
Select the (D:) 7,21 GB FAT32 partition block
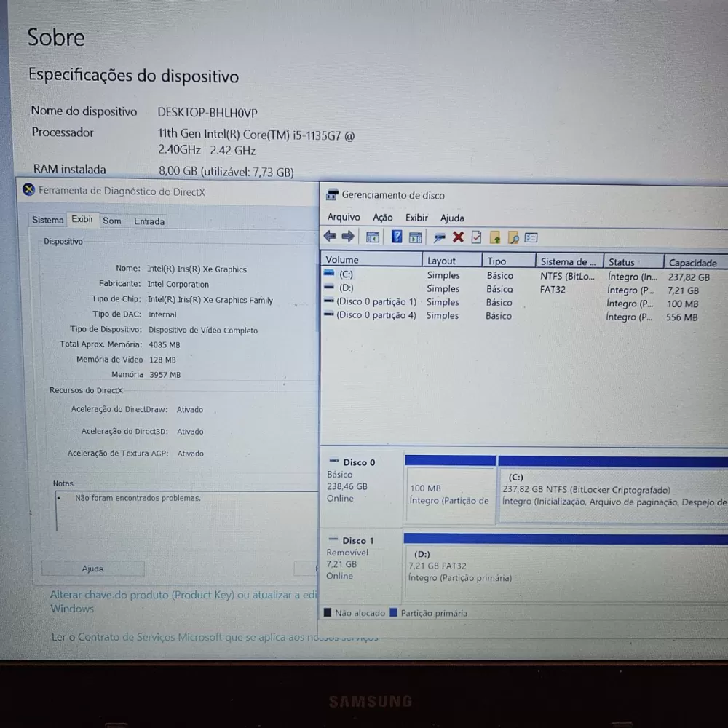pos(566,566)
